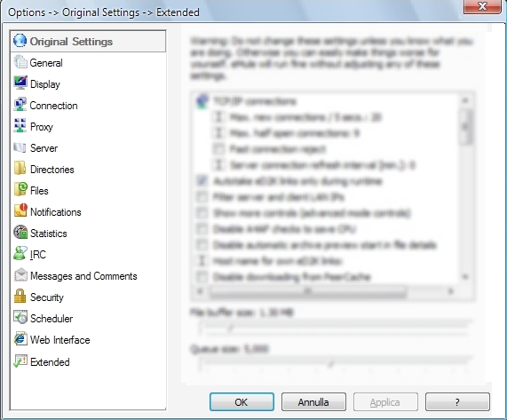507x420 pixels.
Task: Click the settings list scroll-up arrow
Action: pos(465,100)
